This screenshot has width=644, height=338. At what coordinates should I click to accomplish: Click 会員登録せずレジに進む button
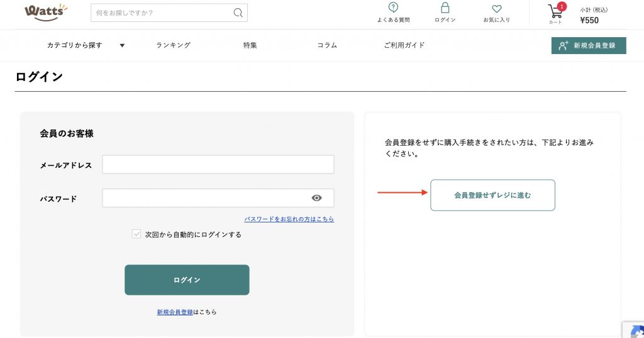coord(492,195)
